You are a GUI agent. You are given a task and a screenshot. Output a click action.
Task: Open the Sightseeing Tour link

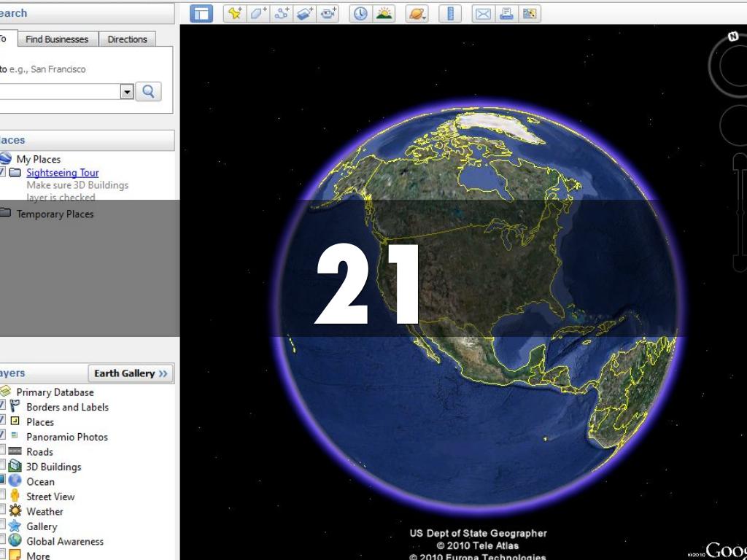point(62,173)
